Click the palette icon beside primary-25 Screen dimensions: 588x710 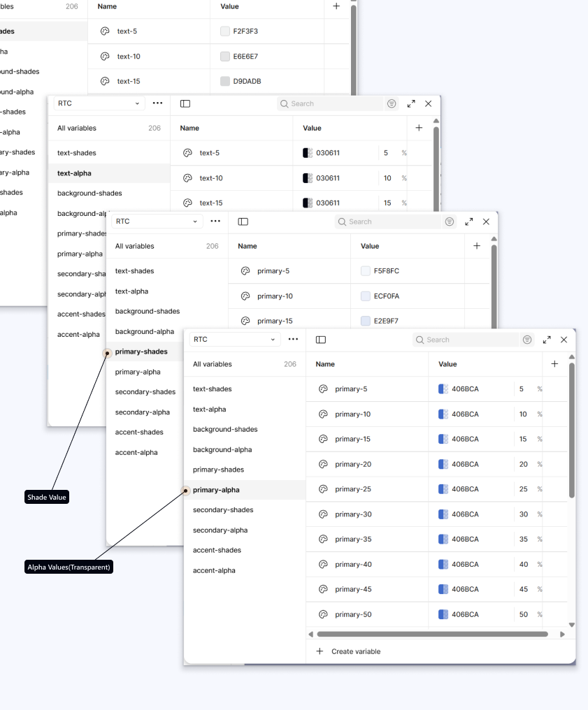tap(323, 489)
